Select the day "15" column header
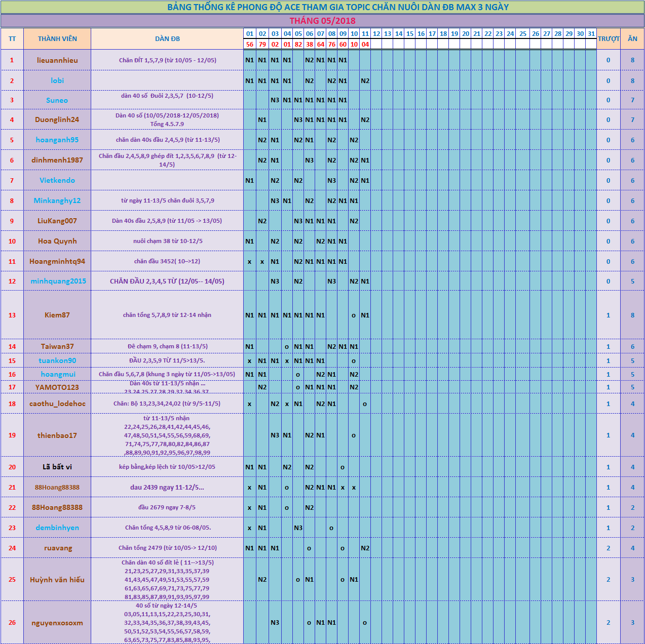The width and height of the screenshot is (645, 644). tap(410, 34)
